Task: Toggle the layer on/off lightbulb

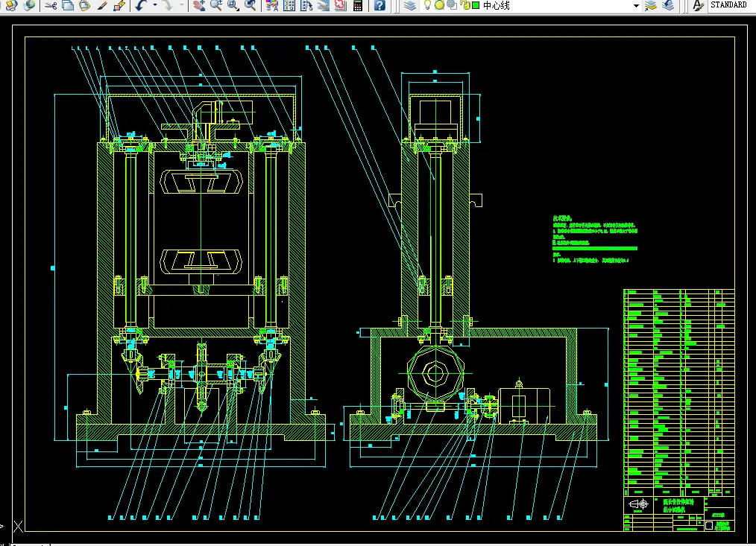Action: pyautogui.click(x=427, y=5)
